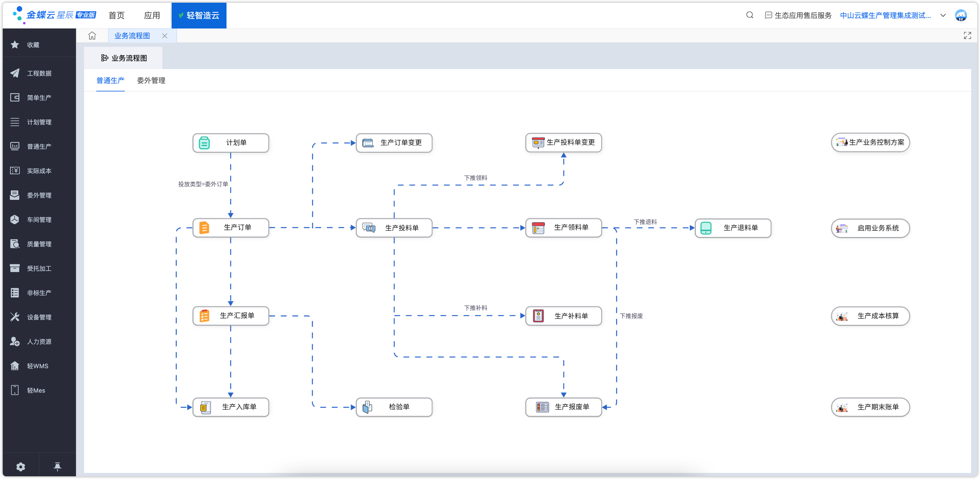980x479 pixels.
Task: Click the 金蝶云星辰 logo
Action: [x=54, y=15]
